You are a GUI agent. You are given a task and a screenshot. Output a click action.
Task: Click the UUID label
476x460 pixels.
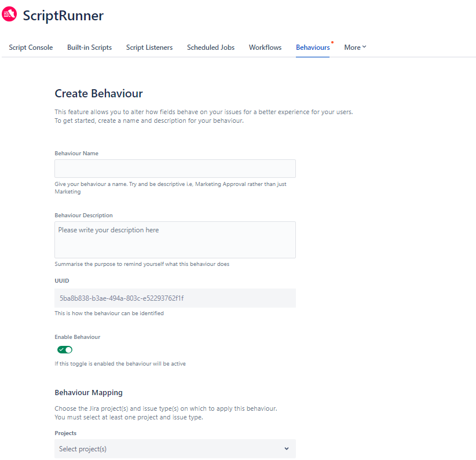point(62,281)
